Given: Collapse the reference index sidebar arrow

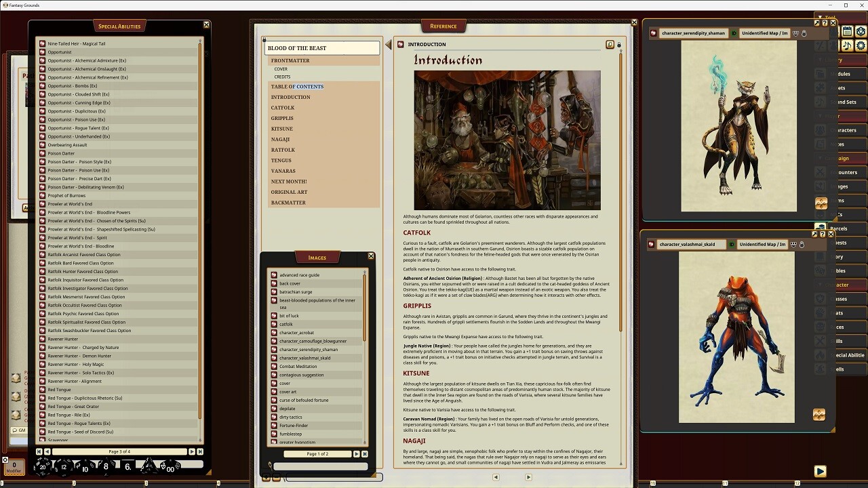Looking at the screenshot, I should click(x=389, y=45).
